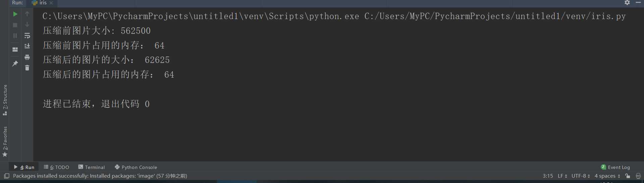The height and width of the screenshot is (183, 644).
Task: Click the print console output icon
Action: [27, 57]
